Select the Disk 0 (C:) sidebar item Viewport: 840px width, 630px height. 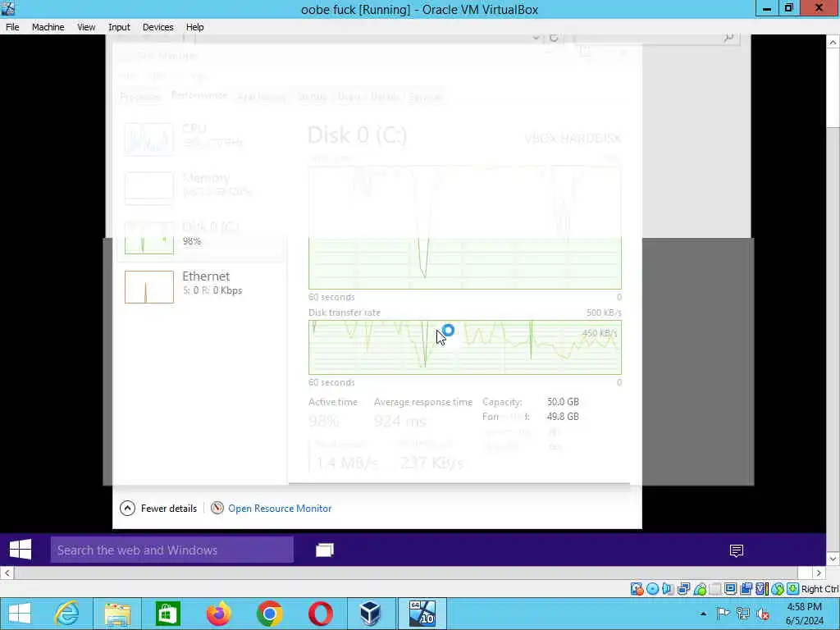coord(201,238)
